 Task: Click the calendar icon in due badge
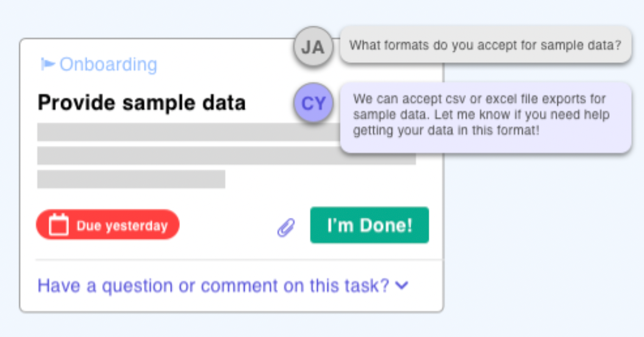[x=59, y=225]
